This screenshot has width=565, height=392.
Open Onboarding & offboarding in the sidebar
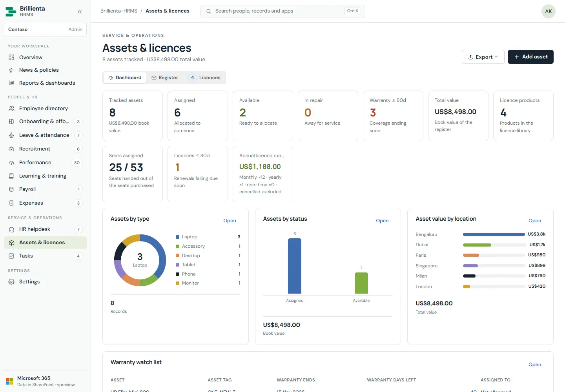click(x=45, y=122)
